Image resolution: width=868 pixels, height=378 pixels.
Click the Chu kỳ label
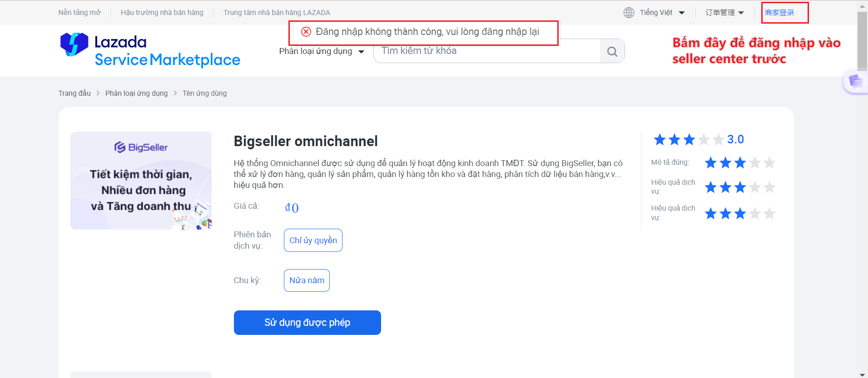point(248,280)
